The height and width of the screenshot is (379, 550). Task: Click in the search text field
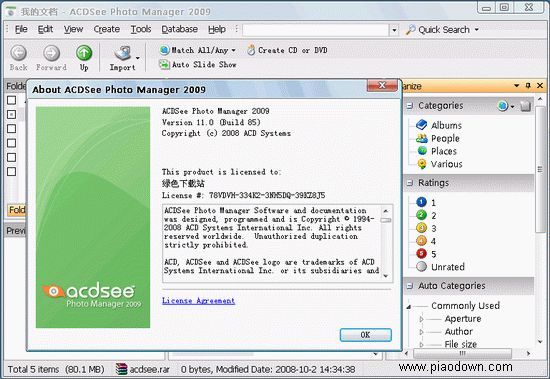pos(316,30)
